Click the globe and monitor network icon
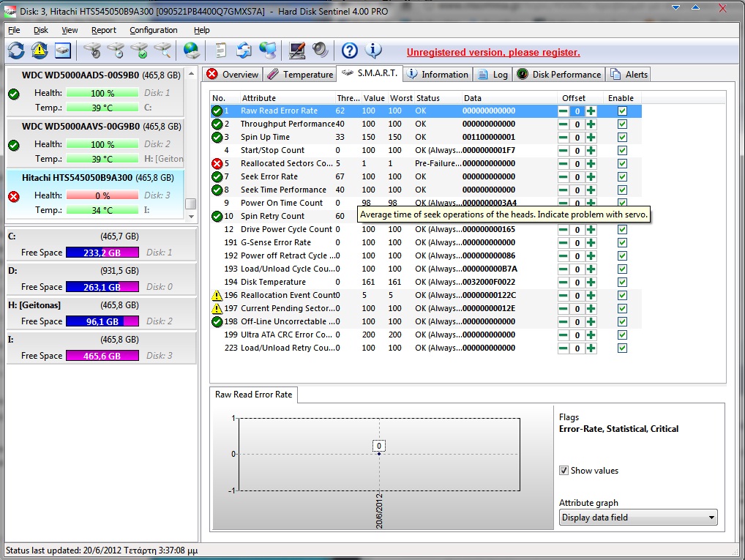Image resolution: width=745 pixels, height=560 pixels. [268, 51]
